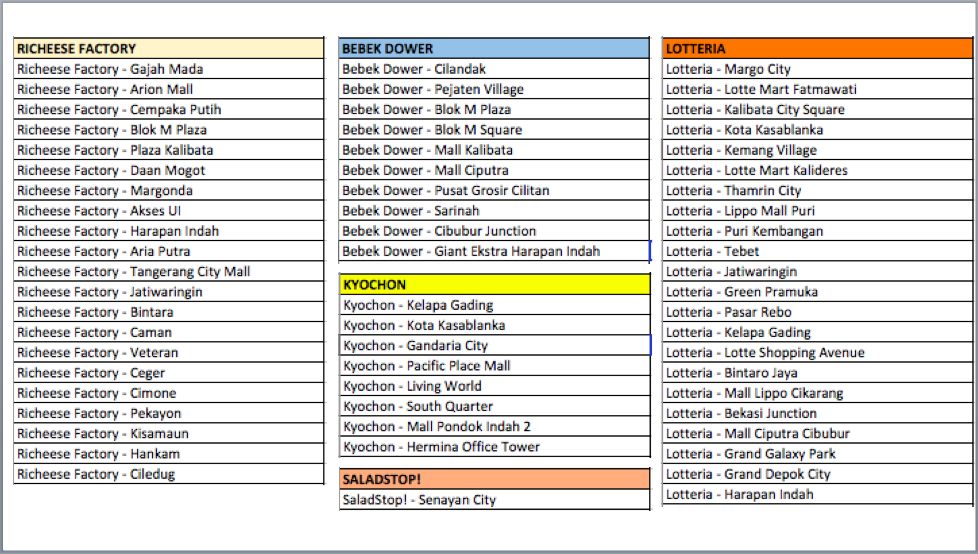Select the orange LOTTERIA header cell
Screen dimensions: 978x554
tap(818, 48)
